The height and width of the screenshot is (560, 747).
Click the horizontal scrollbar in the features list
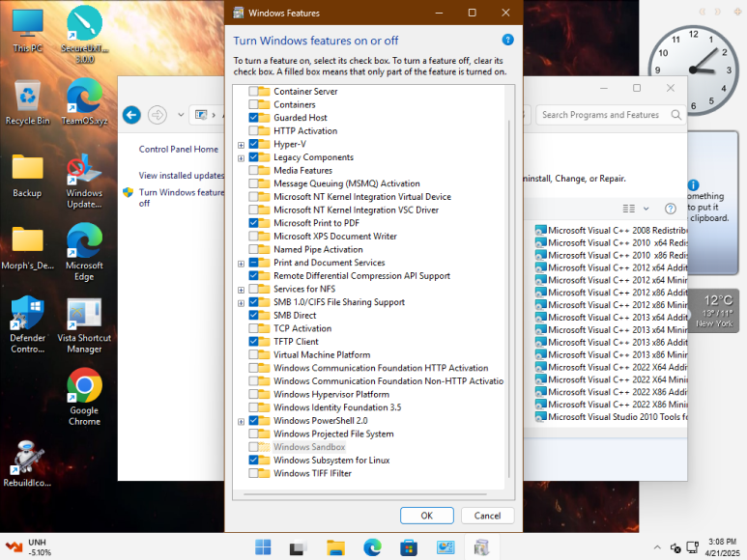click(x=365, y=494)
